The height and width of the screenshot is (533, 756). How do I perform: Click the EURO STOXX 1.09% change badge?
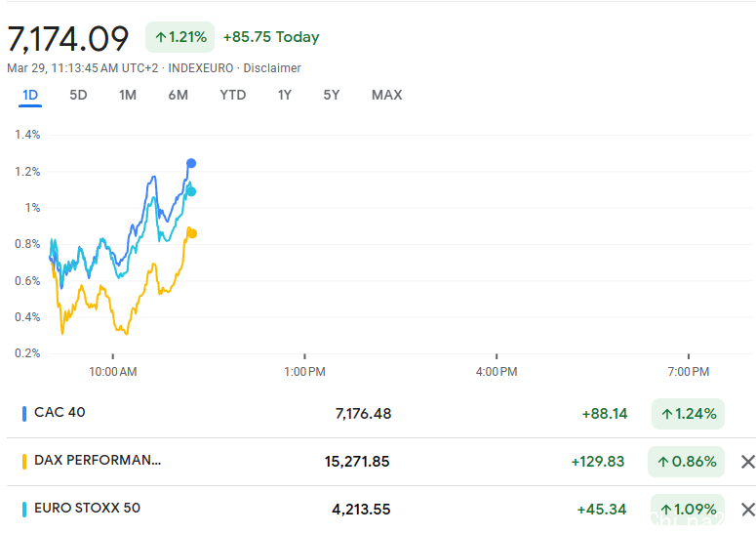point(688,510)
